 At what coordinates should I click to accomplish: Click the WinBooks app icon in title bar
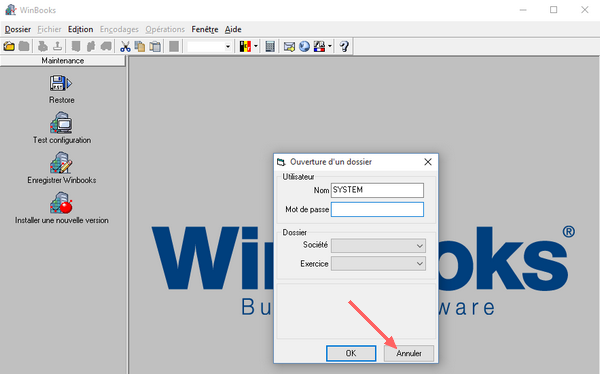tap(10, 10)
